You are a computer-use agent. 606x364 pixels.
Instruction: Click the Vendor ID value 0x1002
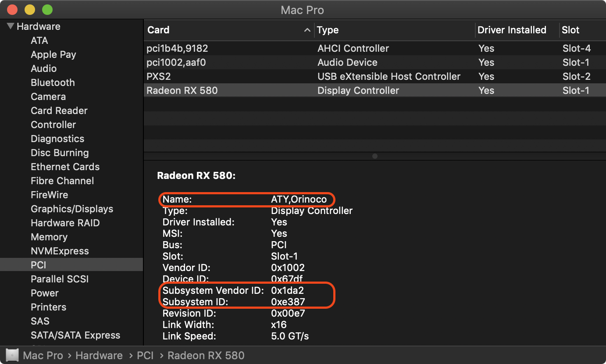pyautogui.click(x=288, y=268)
